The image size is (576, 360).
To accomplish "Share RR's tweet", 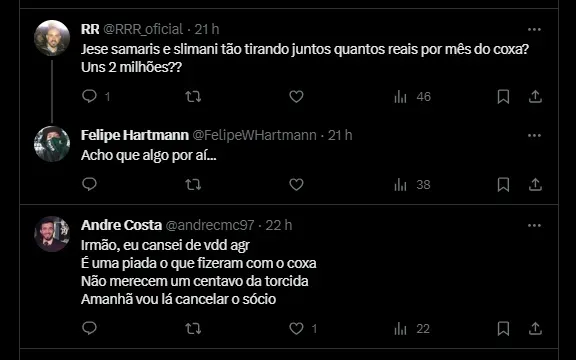I will 535,96.
